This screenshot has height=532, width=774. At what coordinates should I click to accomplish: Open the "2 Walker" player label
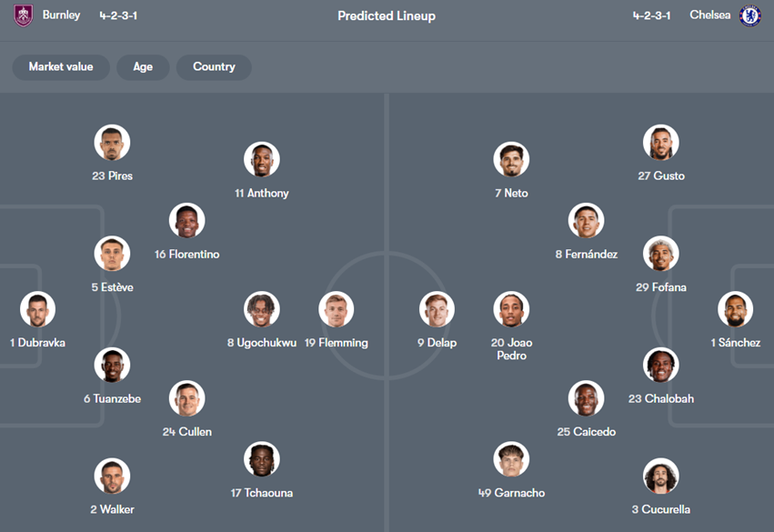coord(112,509)
